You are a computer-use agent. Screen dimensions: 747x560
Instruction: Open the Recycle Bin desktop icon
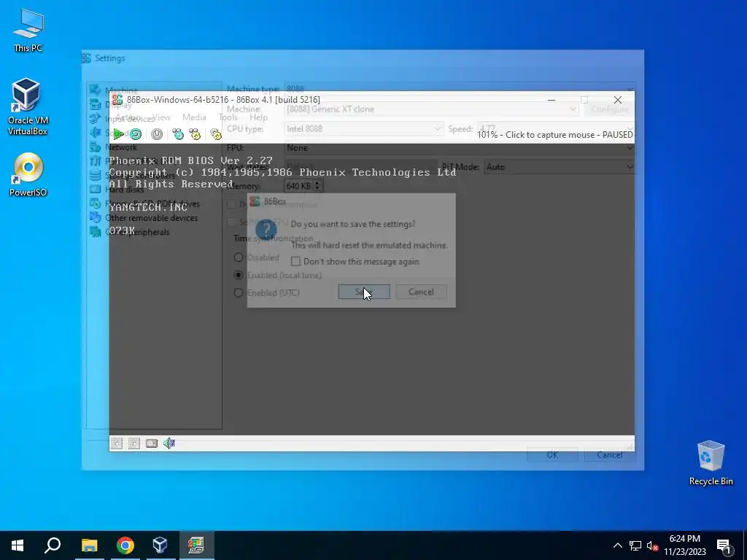711,463
